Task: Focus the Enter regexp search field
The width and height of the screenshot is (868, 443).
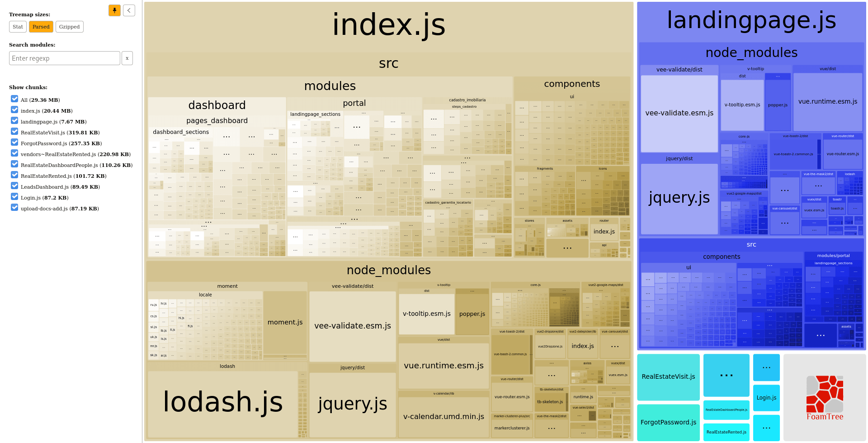Action: pos(65,58)
